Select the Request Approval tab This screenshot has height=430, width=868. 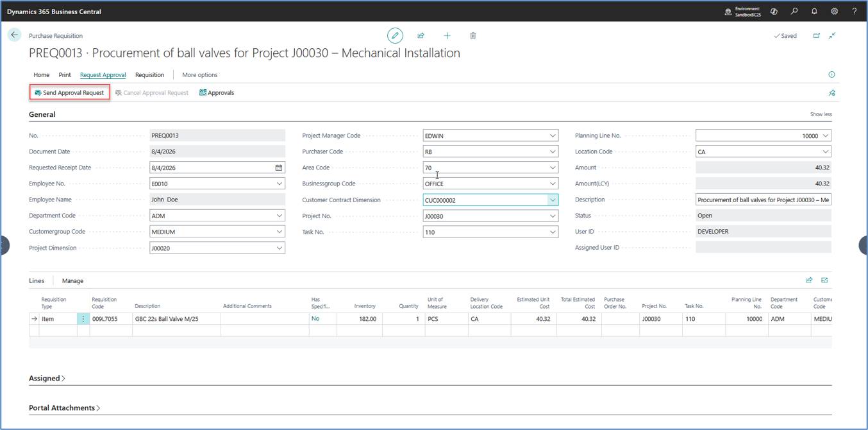point(103,74)
